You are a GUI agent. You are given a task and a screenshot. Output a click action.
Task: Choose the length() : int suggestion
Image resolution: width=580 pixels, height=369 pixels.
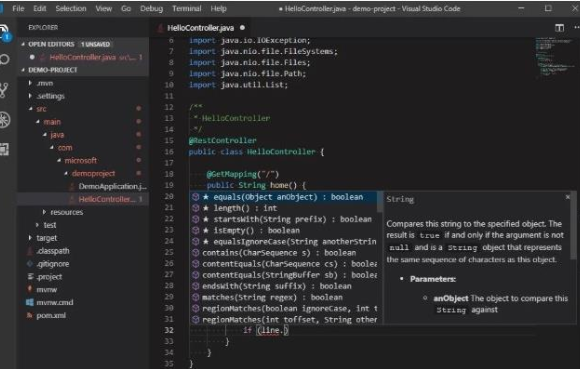point(284,208)
